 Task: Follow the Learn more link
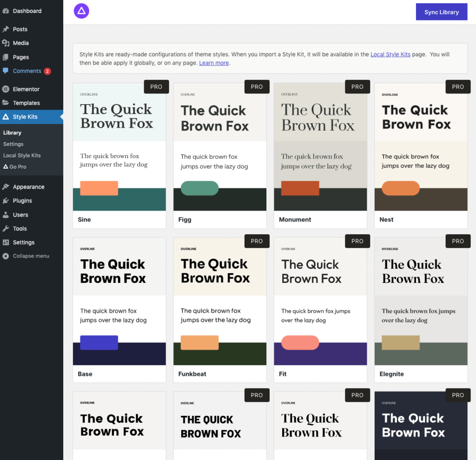(x=214, y=63)
